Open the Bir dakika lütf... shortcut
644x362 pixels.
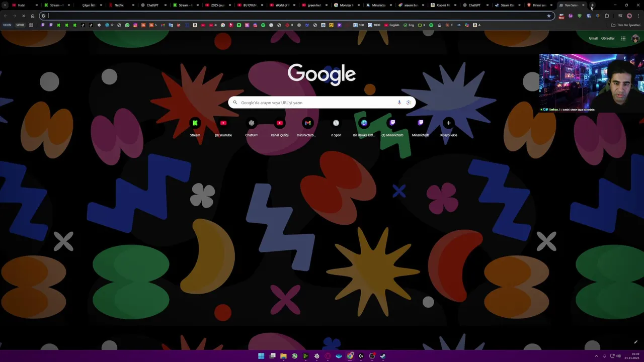364,127
